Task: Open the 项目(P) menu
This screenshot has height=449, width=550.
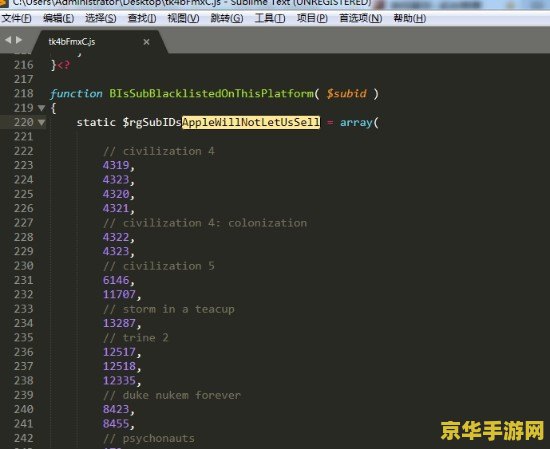Action: 312,18
